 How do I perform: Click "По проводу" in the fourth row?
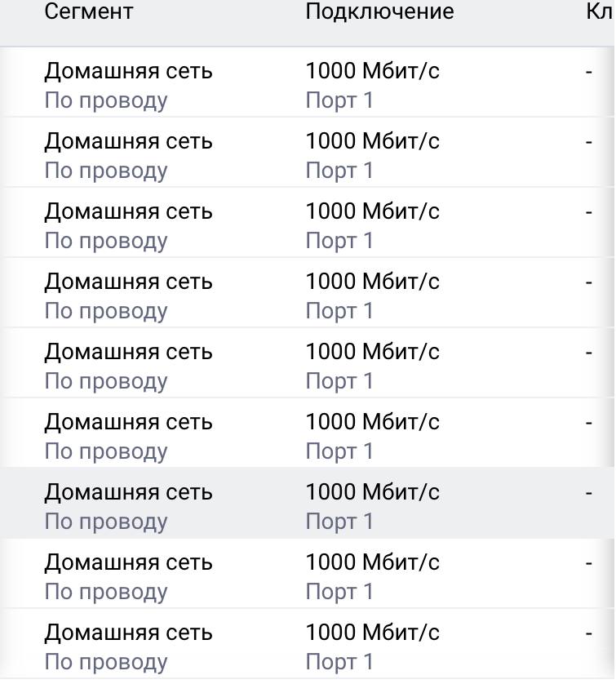(x=105, y=311)
